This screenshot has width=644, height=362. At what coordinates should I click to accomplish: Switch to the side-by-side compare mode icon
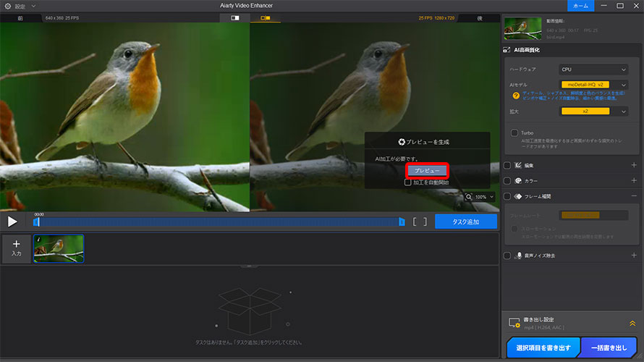point(266,18)
